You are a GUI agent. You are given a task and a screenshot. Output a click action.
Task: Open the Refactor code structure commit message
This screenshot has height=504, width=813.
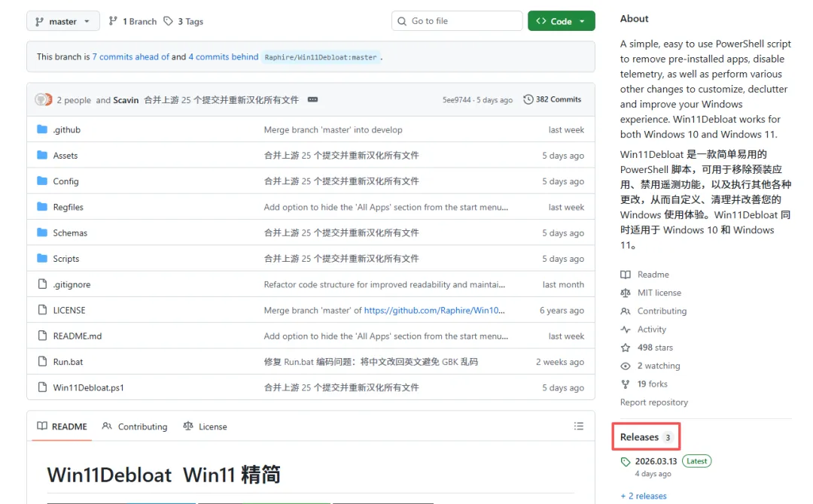(x=384, y=284)
